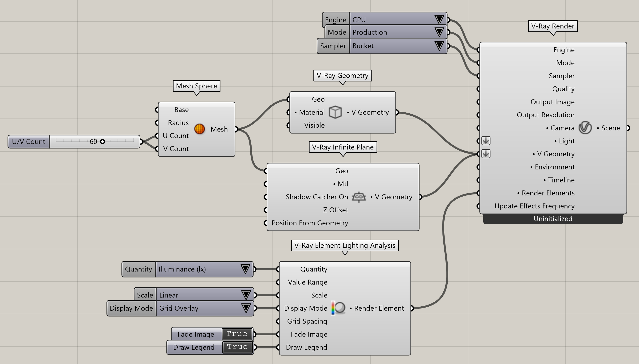Click the Material input on V-Ray Geometry
Screen dimensions: 639x364
(309, 112)
